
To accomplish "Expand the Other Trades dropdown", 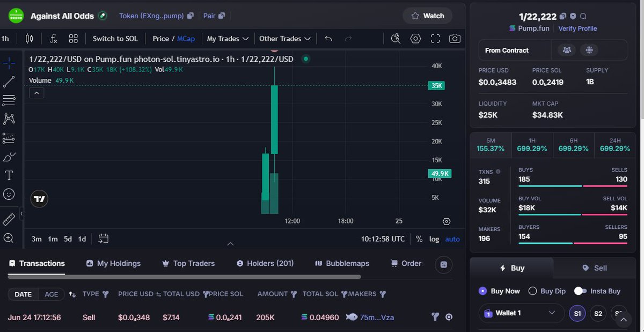I will [x=285, y=39].
